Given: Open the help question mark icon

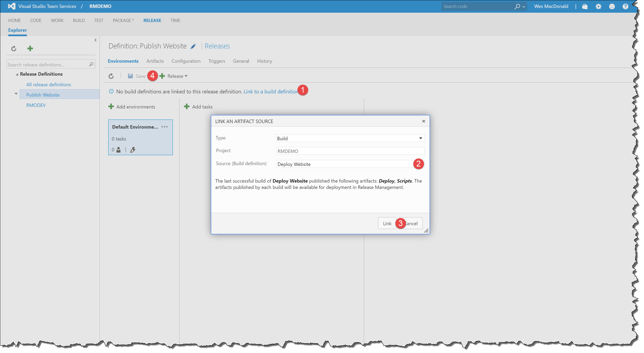Looking at the screenshot, I should click(625, 7).
